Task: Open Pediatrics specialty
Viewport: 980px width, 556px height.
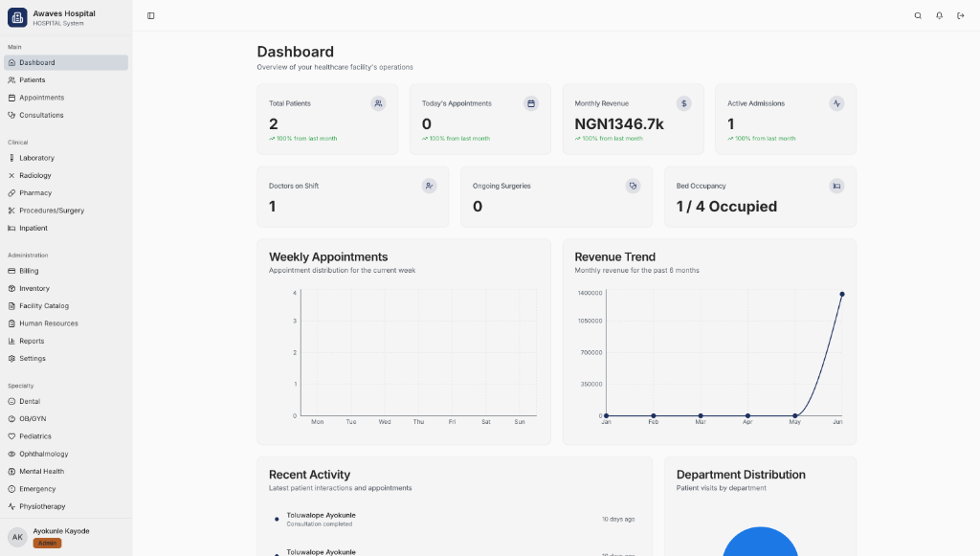Action: pyautogui.click(x=66, y=436)
